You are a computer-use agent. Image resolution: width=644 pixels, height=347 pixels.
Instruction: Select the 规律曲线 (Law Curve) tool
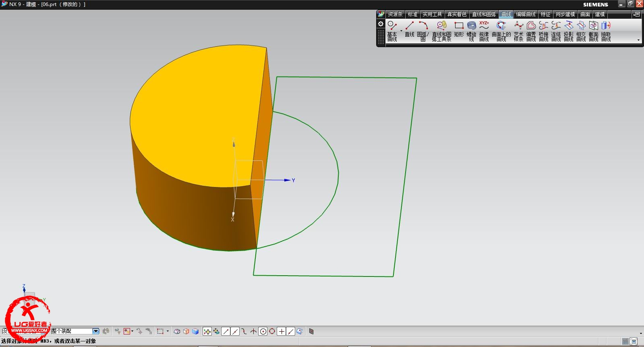484,31
